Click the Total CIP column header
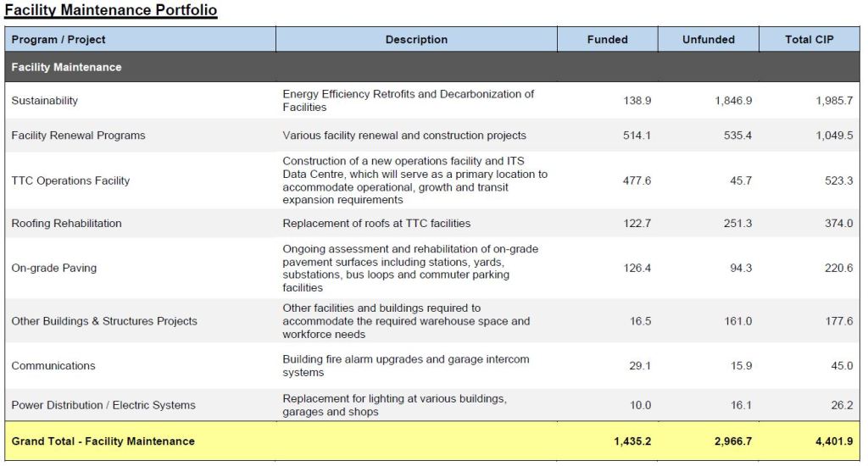The height and width of the screenshot is (466, 868). coord(809,40)
